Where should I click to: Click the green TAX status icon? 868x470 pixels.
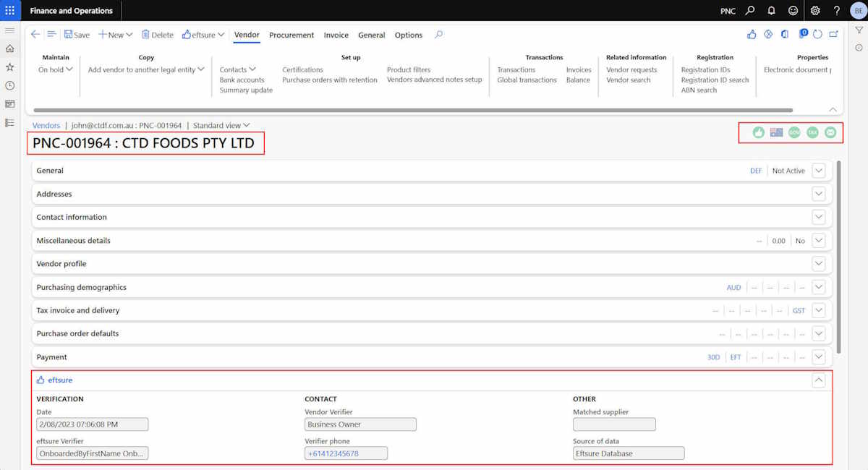point(812,132)
